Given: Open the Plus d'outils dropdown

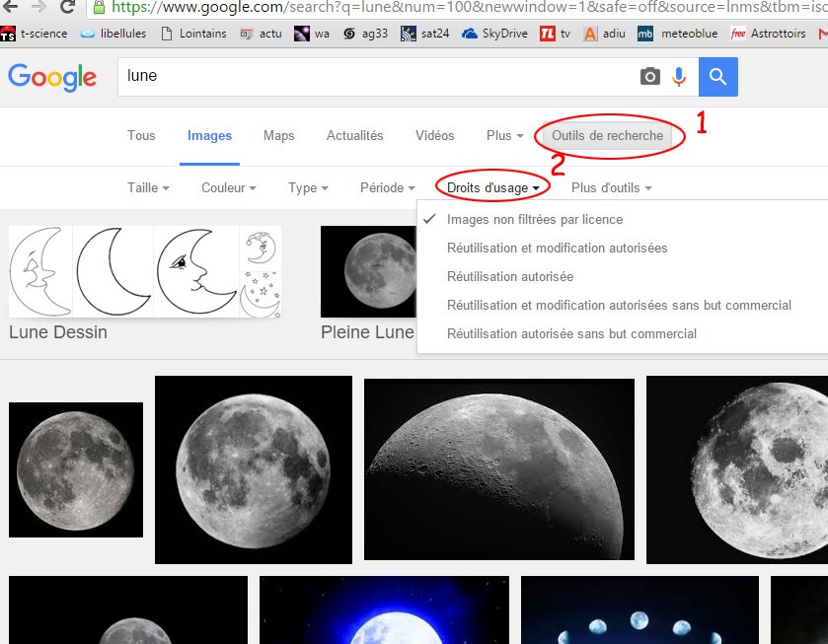Looking at the screenshot, I should click(612, 188).
